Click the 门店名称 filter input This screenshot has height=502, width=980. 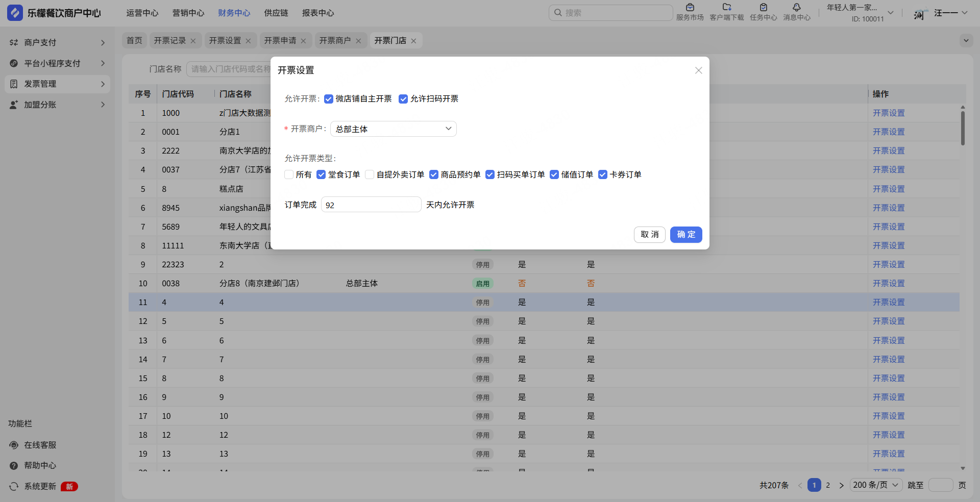229,69
